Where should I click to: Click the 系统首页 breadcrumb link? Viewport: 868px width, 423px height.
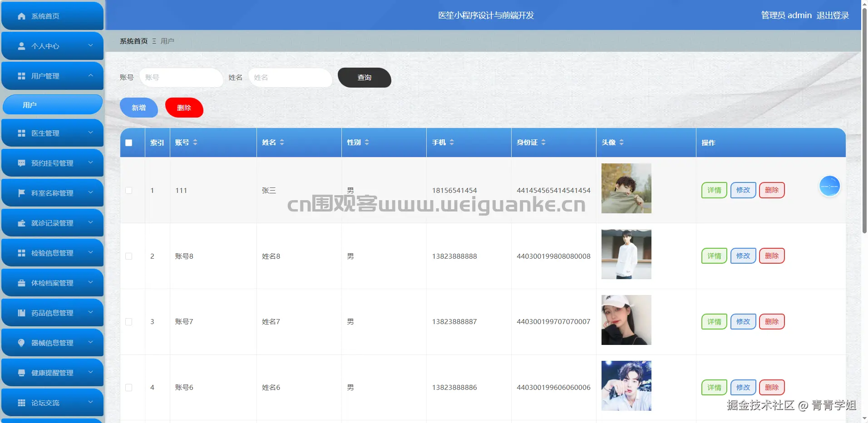(x=133, y=41)
